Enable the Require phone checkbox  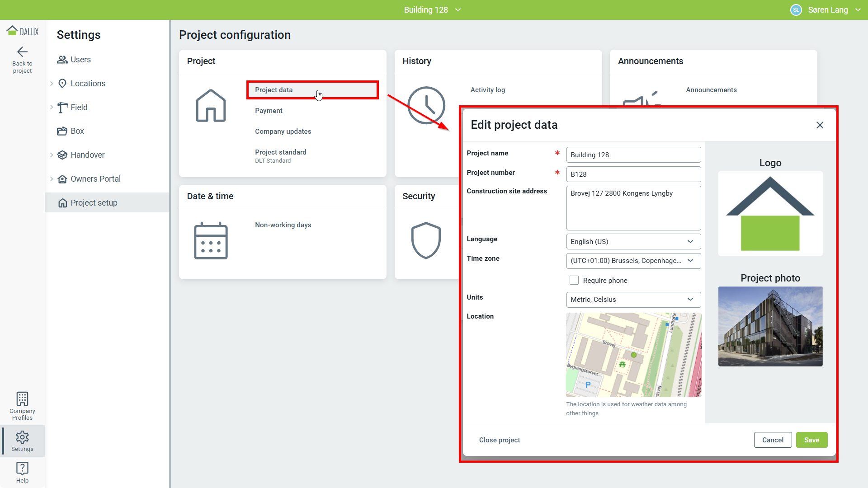click(574, 280)
